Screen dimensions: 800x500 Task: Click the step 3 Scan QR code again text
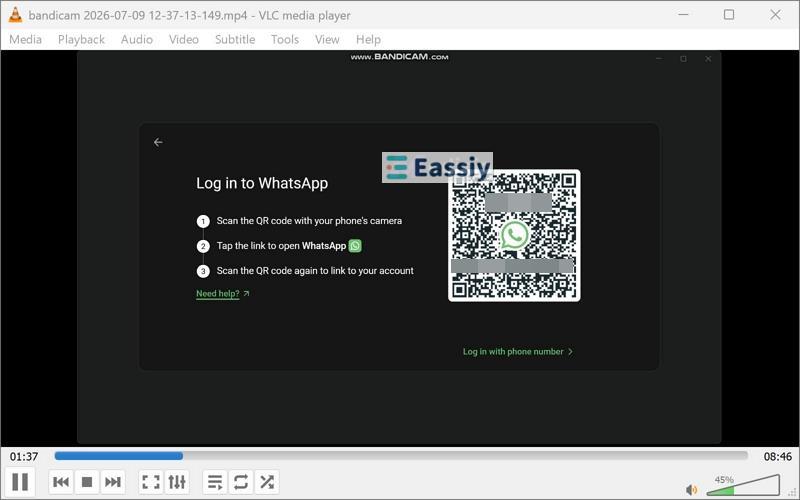(x=315, y=271)
